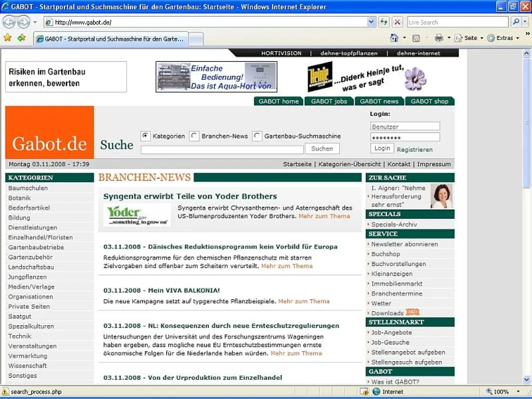The width and height of the screenshot is (532, 399).
Task: Switch to the GABOT news tab
Action: point(379,101)
